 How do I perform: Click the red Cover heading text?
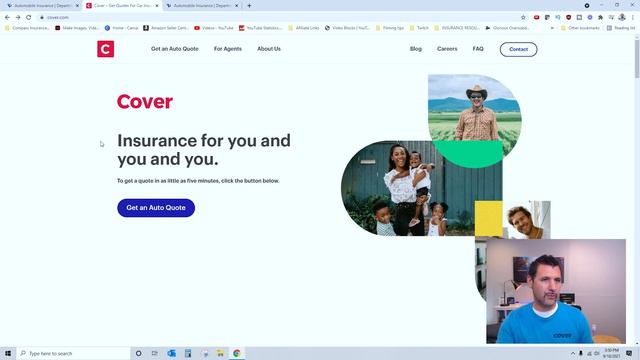(x=145, y=102)
